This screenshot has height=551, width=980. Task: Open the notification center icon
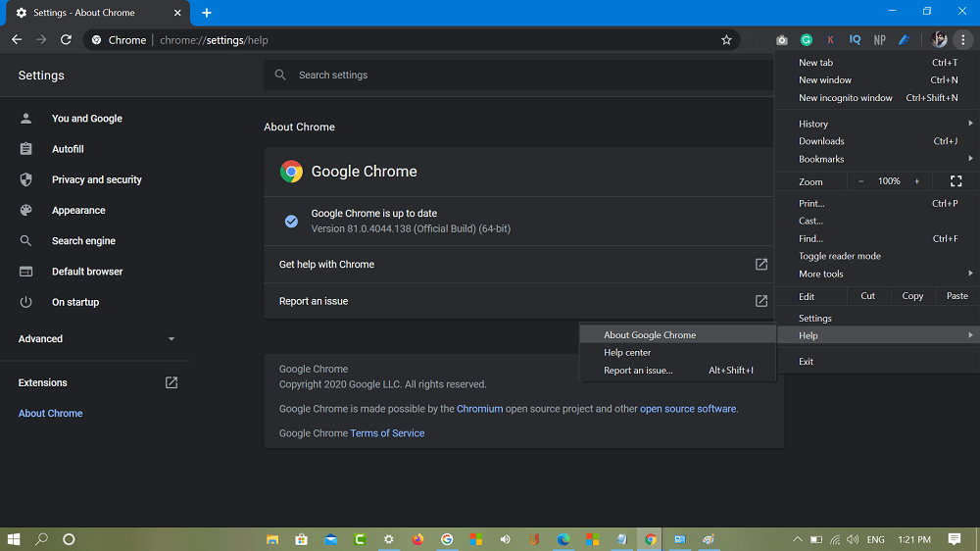tap(954, 539)
